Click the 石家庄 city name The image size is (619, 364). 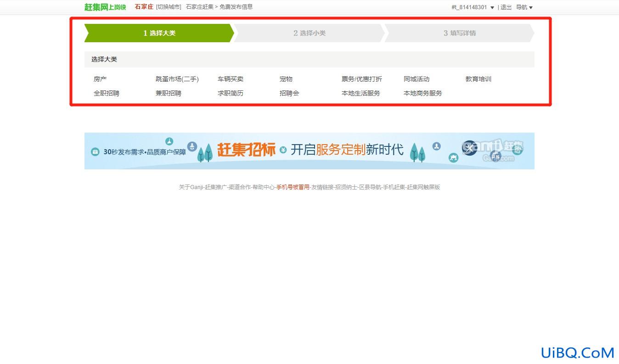[144, 7]
